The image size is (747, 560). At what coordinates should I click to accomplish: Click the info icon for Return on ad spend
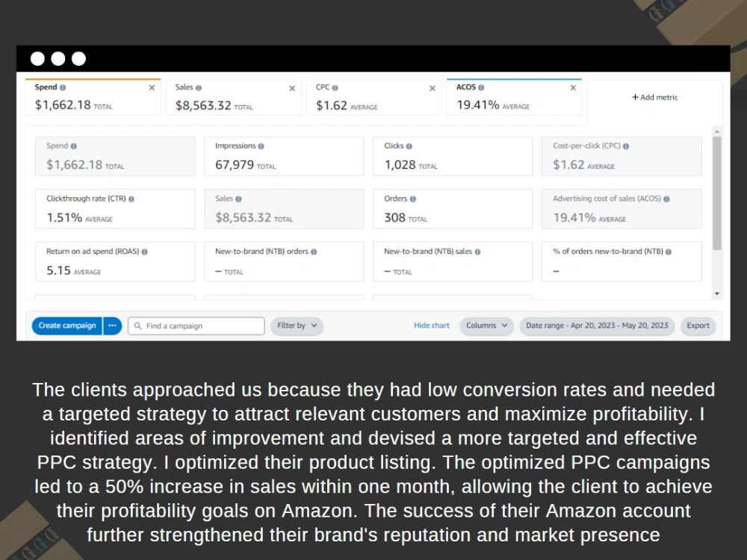click(x=144, y=252)
